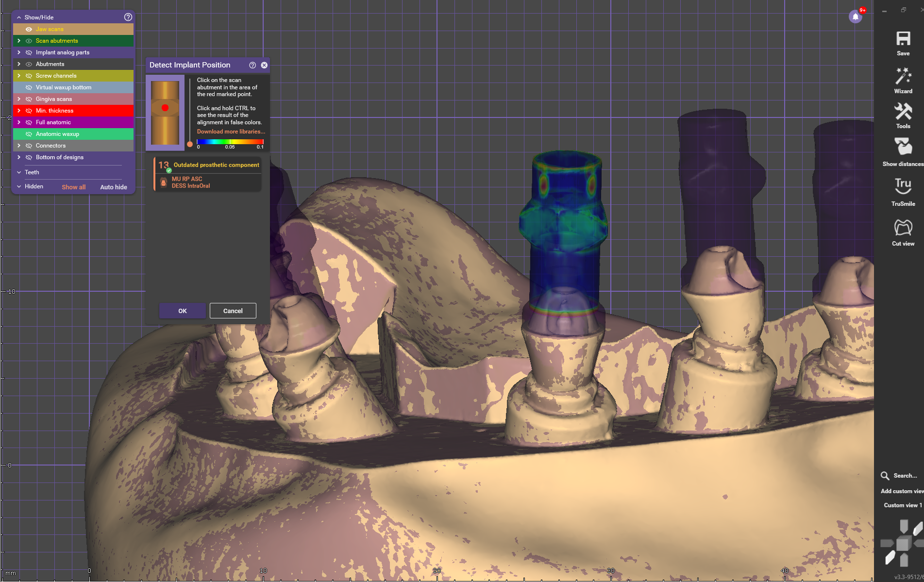
Task: Show the Gingiva scans layer
Action: tap(29, 99)
